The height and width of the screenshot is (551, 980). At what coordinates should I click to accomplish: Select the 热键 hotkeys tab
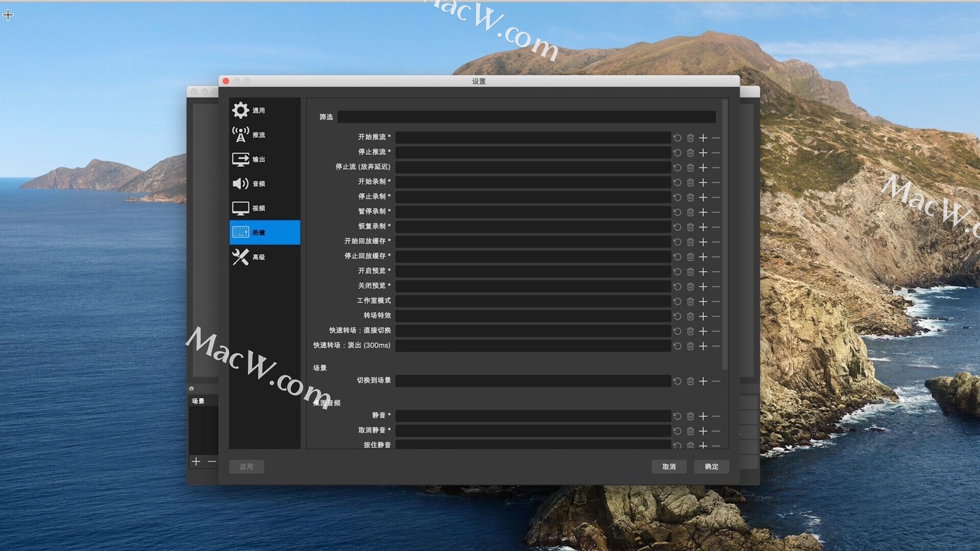(264, 233)
